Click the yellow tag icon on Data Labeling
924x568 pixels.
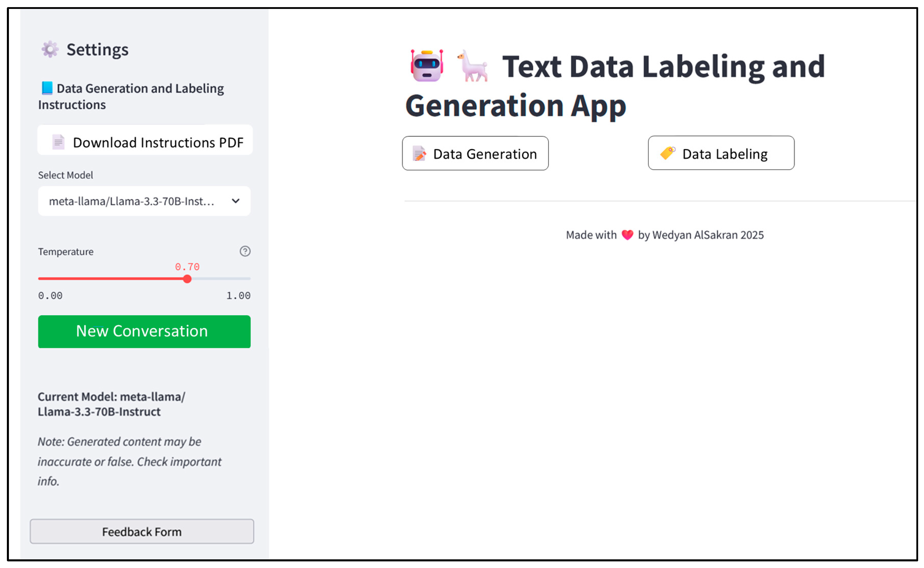pos(667,153)
